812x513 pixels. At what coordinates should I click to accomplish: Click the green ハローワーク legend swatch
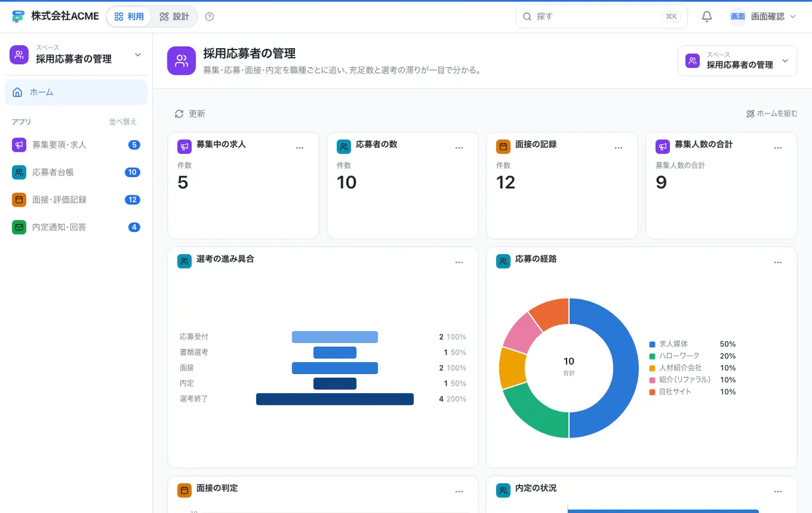point(652,356)
